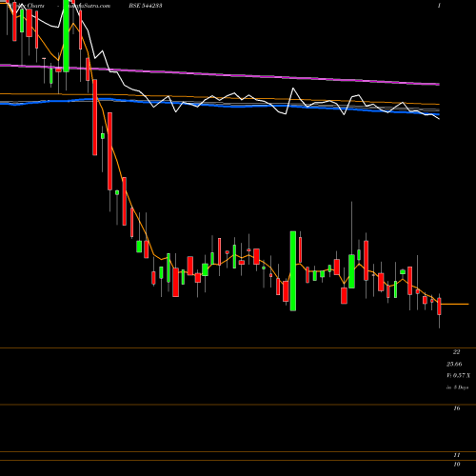Click the large green candle near the top-left
This screenshot has height=476, width=476.
click(x=66, y=36)
